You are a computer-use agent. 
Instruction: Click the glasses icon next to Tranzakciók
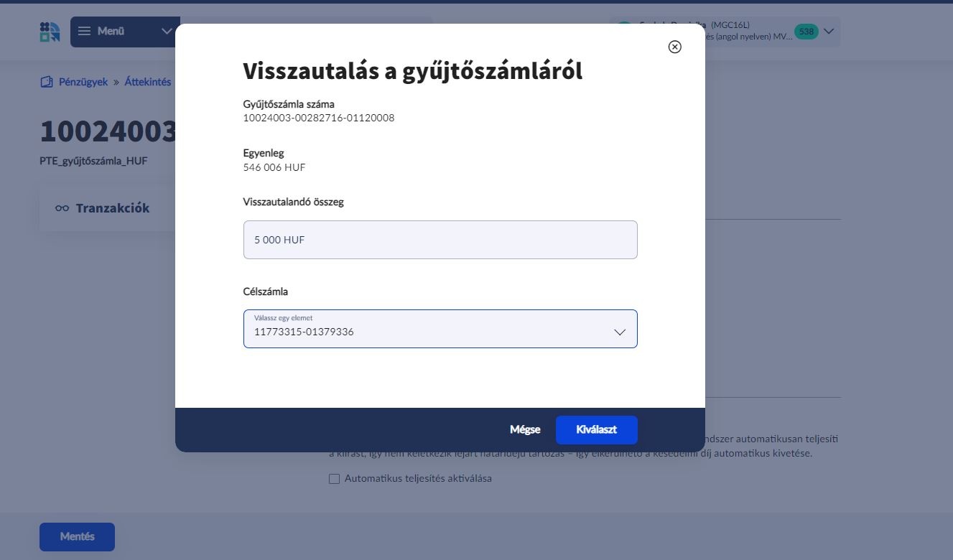point(62,207)
